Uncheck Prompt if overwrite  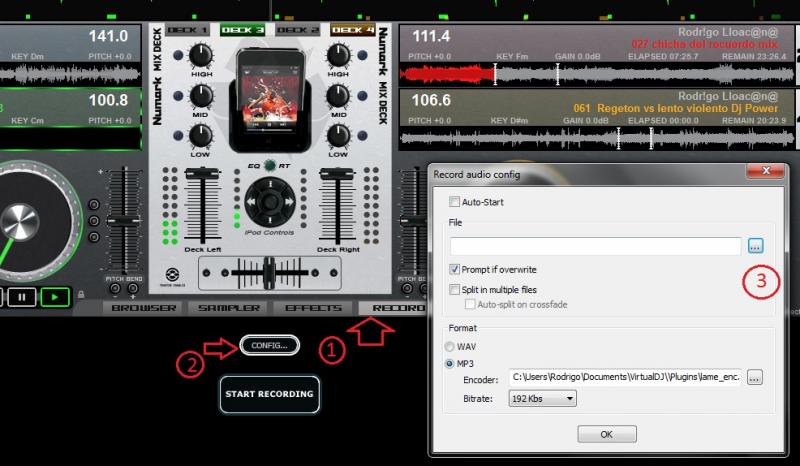click(454, 269)
